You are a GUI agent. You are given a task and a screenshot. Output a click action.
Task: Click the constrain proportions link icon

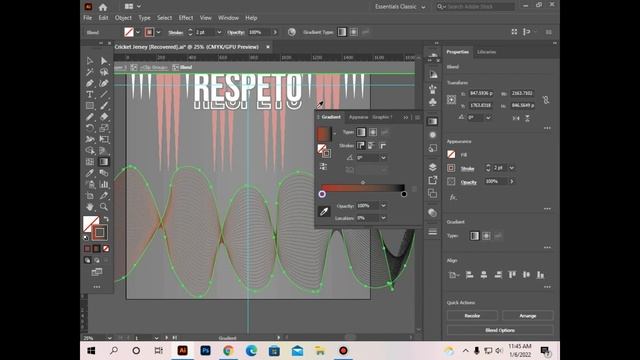tap(546, 100)
